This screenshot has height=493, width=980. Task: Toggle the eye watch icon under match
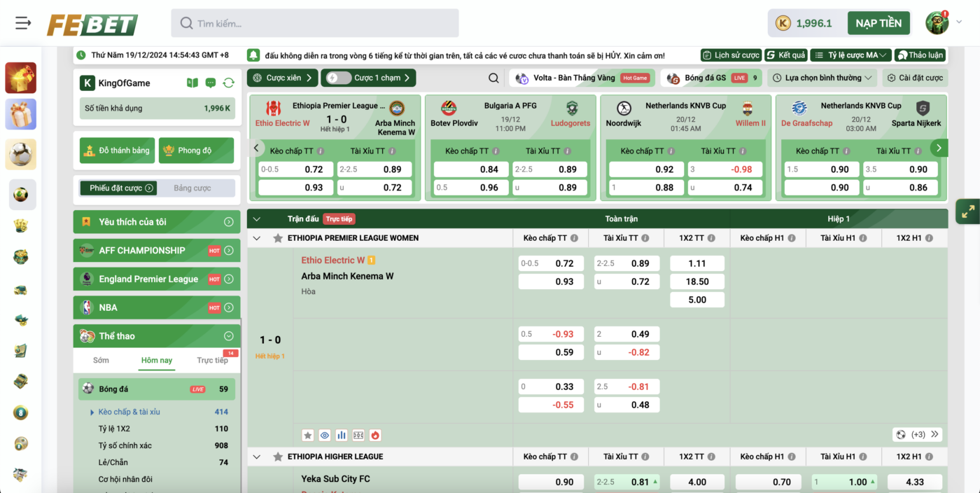tap(325, 435)
